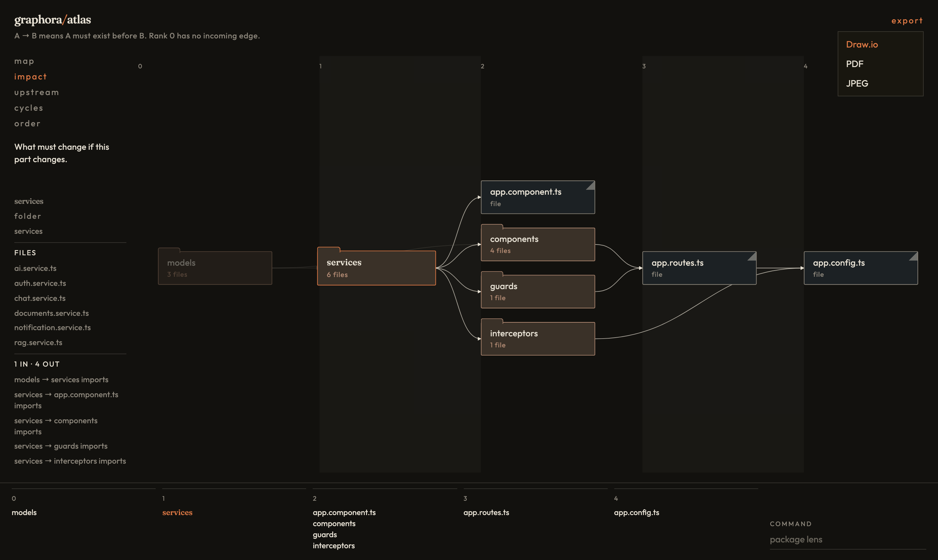Screen dimensions: 938x560
Task: Click app.routes.ts in the rank 3 column
Action: click(x=486, y=512)
